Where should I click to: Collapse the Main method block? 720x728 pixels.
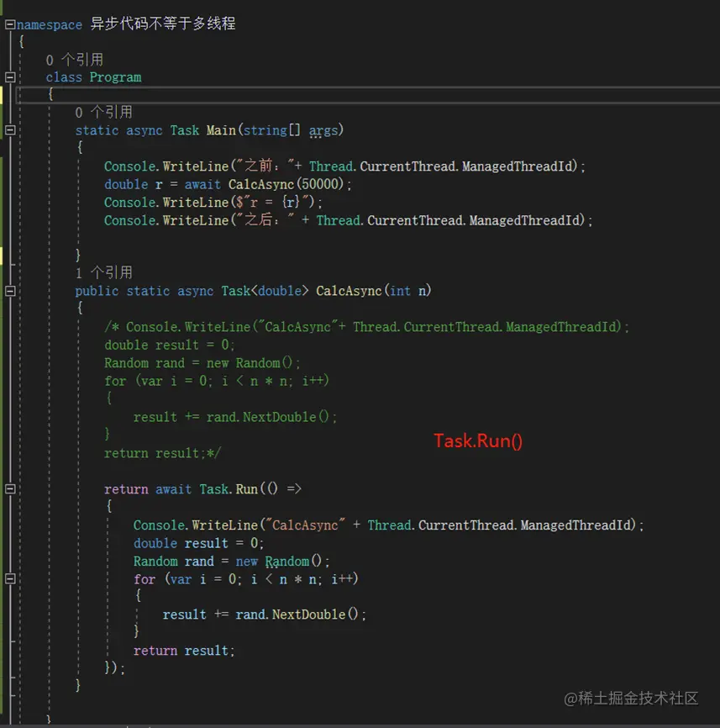tap(10, 130)
